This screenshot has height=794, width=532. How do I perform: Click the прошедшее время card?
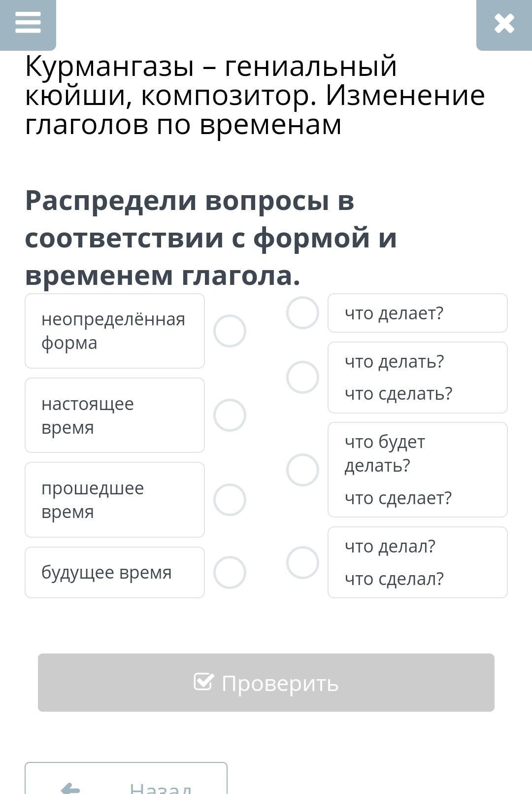click(115, 500)
